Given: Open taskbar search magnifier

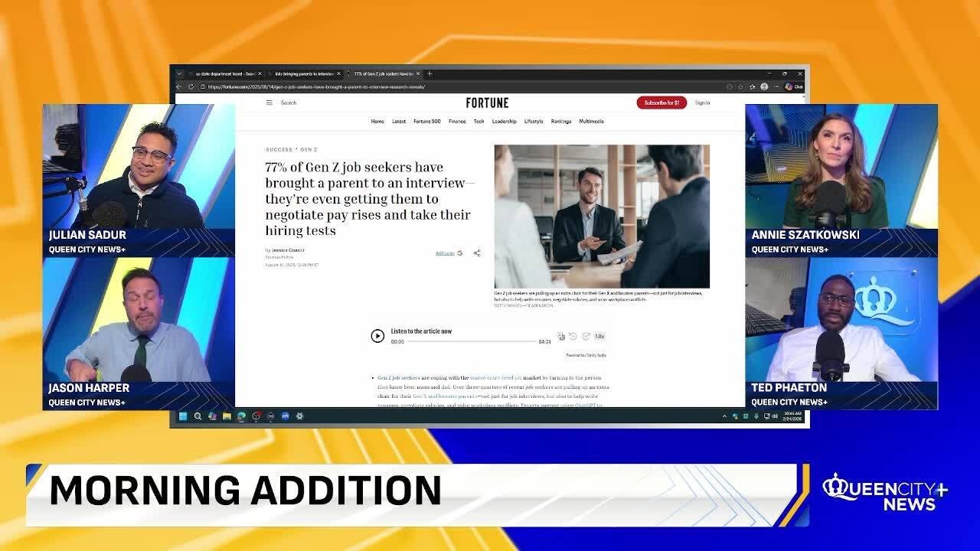Looking at the screenshot, I should click(x=198, y=416).
